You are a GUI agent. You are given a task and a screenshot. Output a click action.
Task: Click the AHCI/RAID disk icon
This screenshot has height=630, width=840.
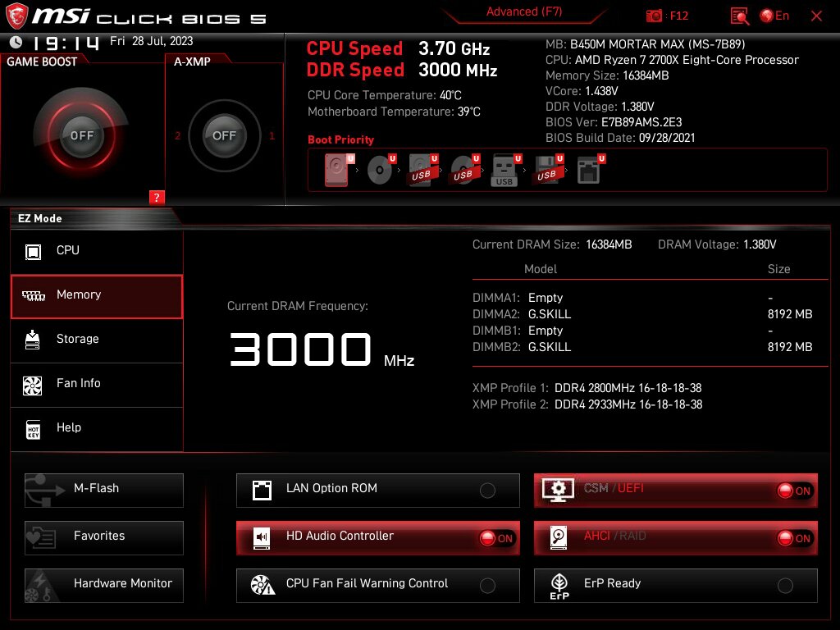(559, 538)
